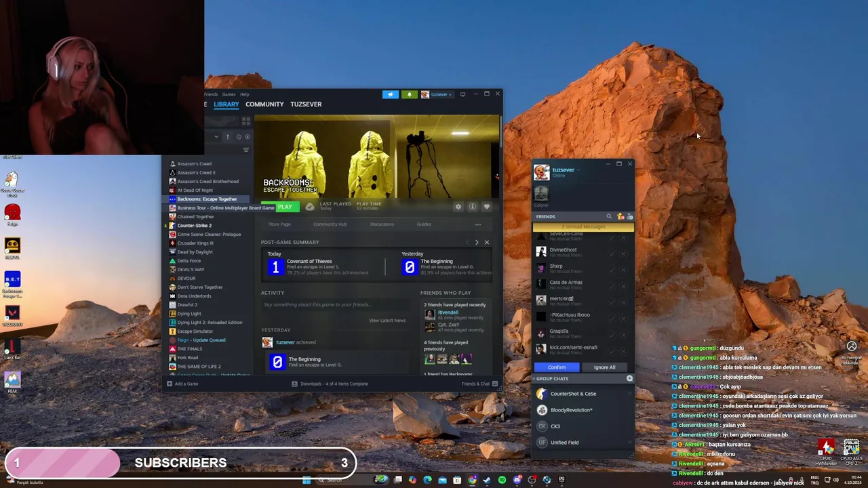This screenshot has height=488, width=868.
Task: Open tuzsever status dropdown in Friends window
Action: tap(578, 170)
